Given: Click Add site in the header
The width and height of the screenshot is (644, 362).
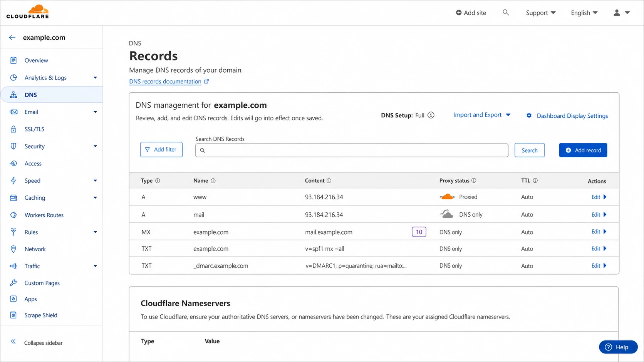Looking at the screenshot, I should 471,13.
